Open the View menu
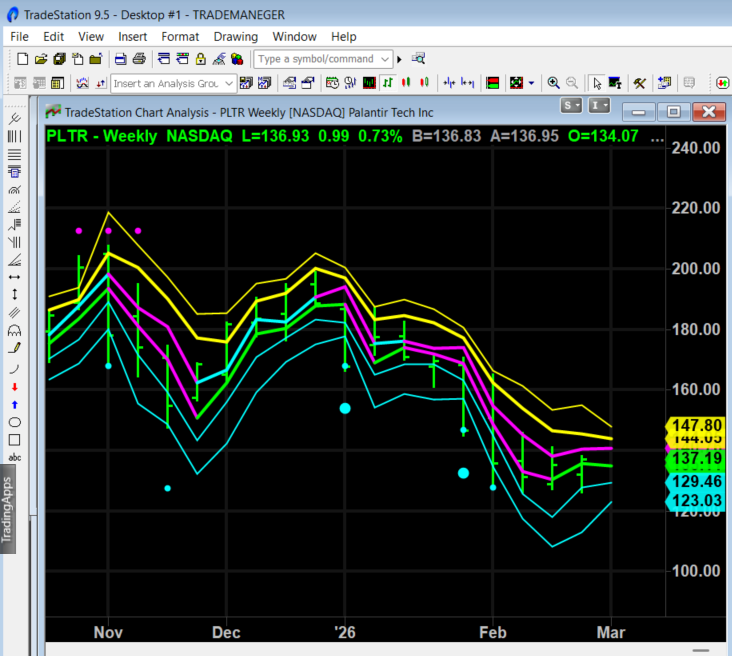 tap(91, 36)
